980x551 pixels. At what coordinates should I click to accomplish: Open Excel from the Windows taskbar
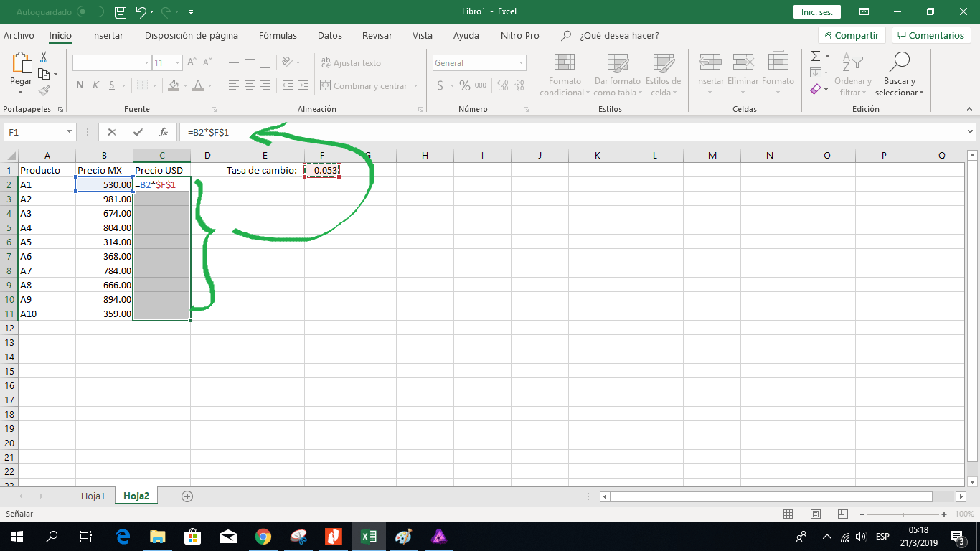[x=369, y=537]
